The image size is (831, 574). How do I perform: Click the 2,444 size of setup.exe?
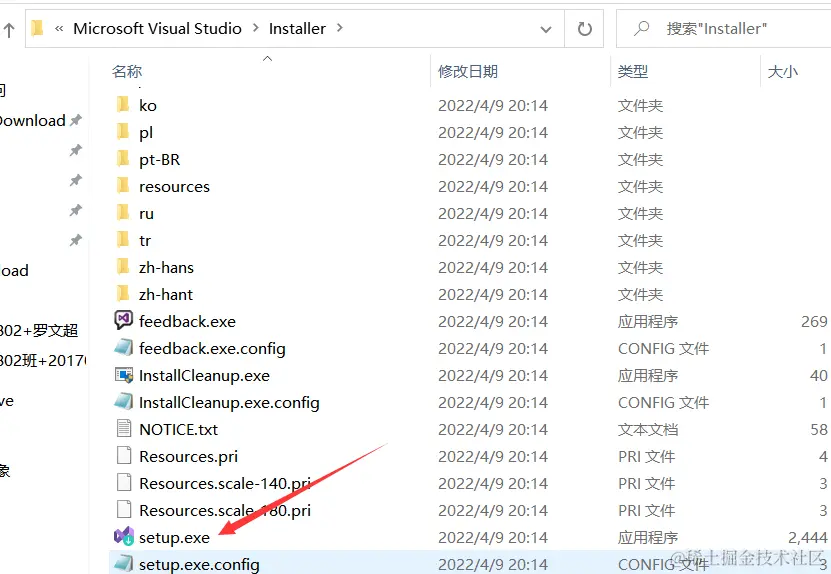[x=808, y=537]
